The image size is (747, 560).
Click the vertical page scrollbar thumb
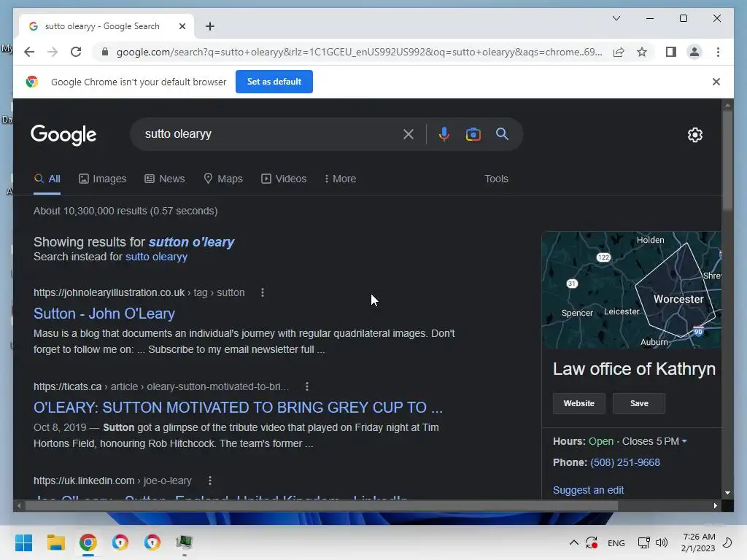[727, 160]
